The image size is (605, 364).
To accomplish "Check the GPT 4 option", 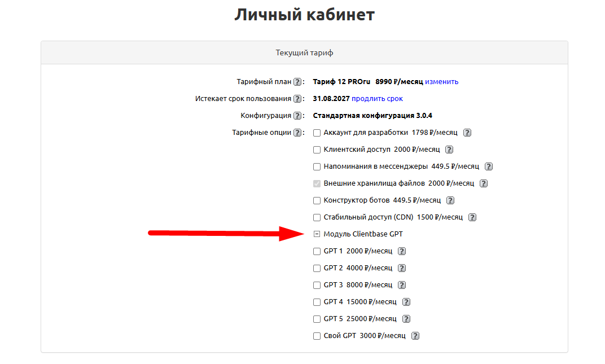I will [317, 302].
